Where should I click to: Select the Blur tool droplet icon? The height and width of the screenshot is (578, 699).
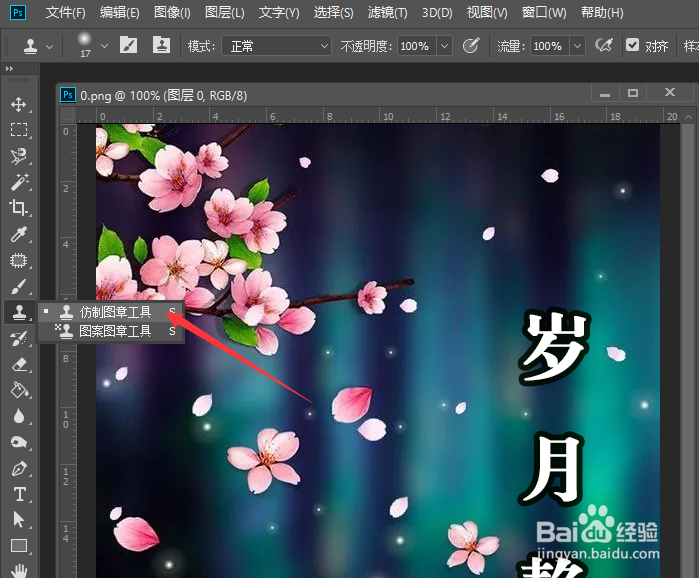pyautogui.click(x=18, y=416)
